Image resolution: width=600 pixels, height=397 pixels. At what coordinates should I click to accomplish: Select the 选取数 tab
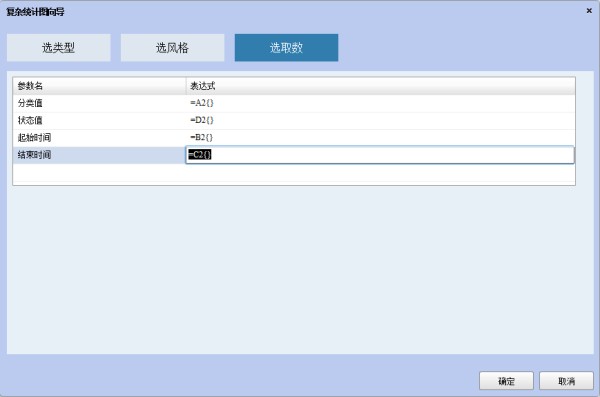coord(286,47)
